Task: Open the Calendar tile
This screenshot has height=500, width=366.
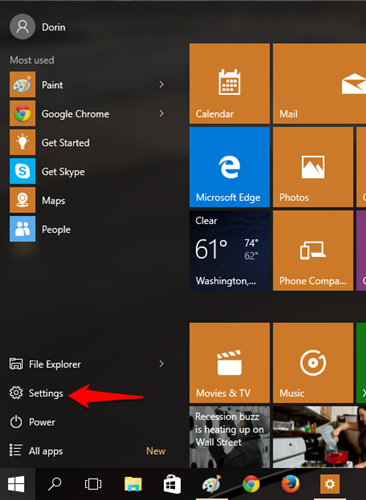Action: [230, 83]
